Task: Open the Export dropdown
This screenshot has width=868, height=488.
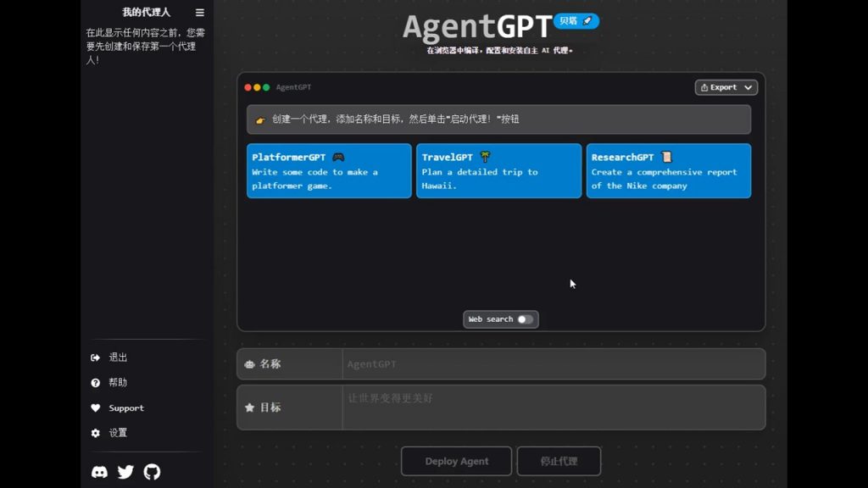Action: coord(726,87)
